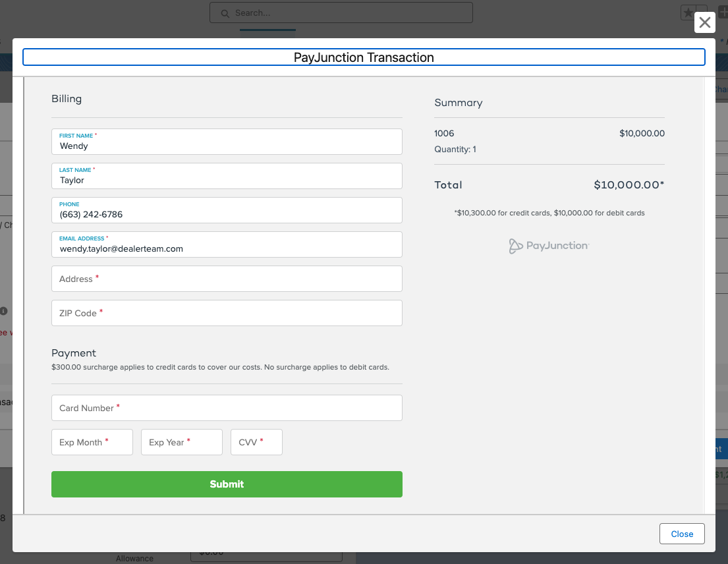Click the Quantity: 1 text
The height and width of the screenshot is (564, 728).
[x=455, y=149]
